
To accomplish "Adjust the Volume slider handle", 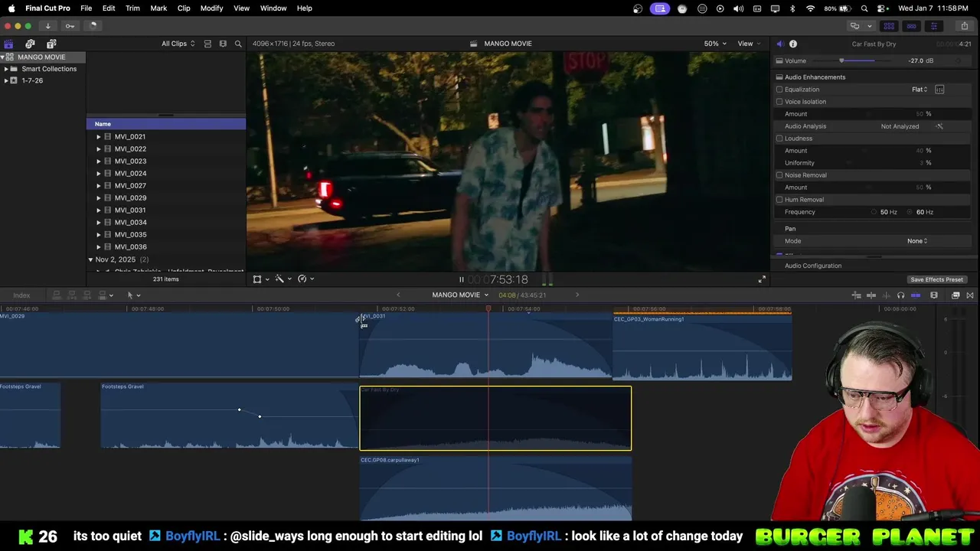I will (x=841, y=60).
